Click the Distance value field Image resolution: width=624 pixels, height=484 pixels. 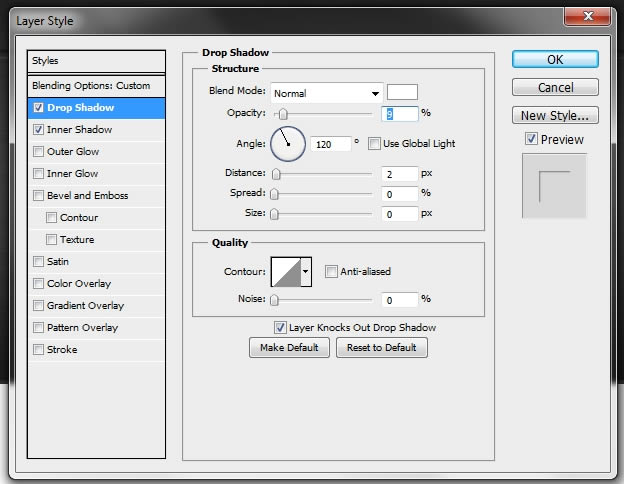[400, 174]
